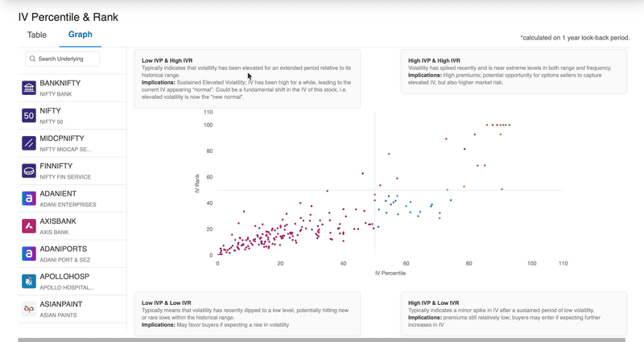Image resolution: width=644 pixels, height=342 pixels.
Task: Click the Asian Paints logo icon
Action: tap(29, 309)
